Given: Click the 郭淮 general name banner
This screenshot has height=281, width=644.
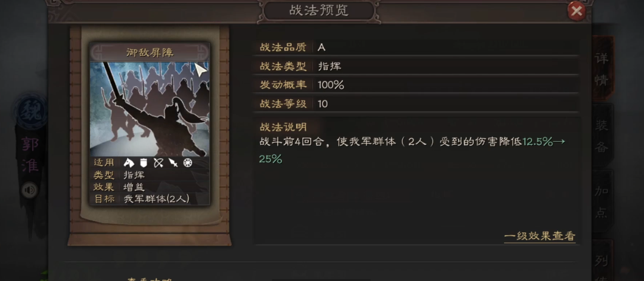Looking at the screenshot, I should tap(30, 155).
